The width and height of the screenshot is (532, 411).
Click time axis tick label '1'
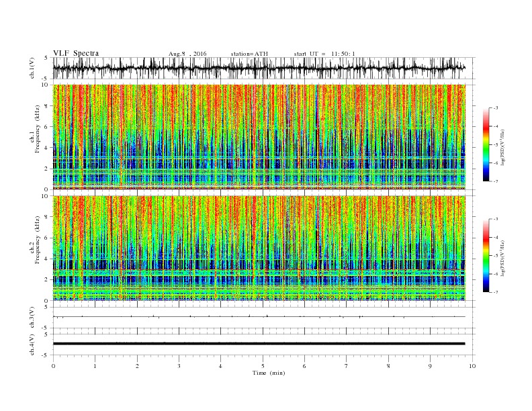(95, 366)
